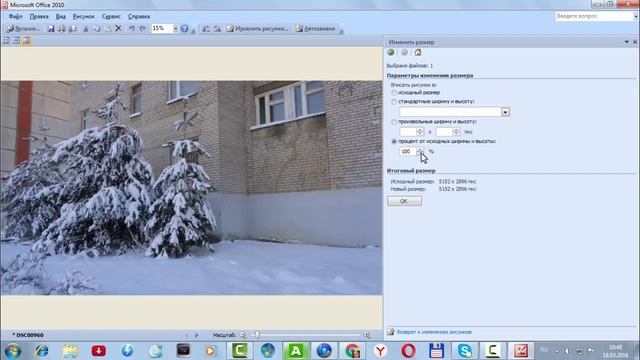The image size is (640, 360).
Task: Click the next picture arrow in status bar
Action: [x=196, y=335]
